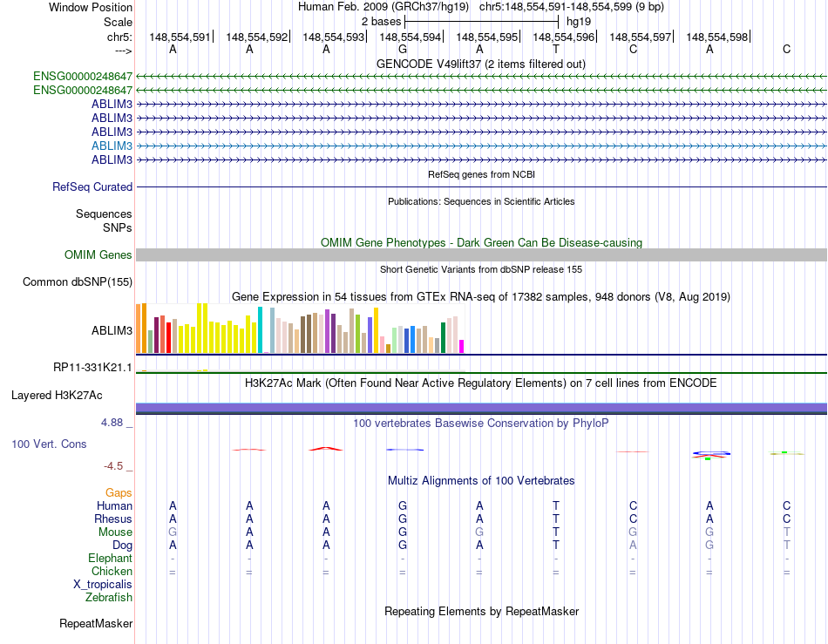Click the gray OMIM Genes item bar
The height and width of the screenshot is (644, 828).
click(480, 254)
